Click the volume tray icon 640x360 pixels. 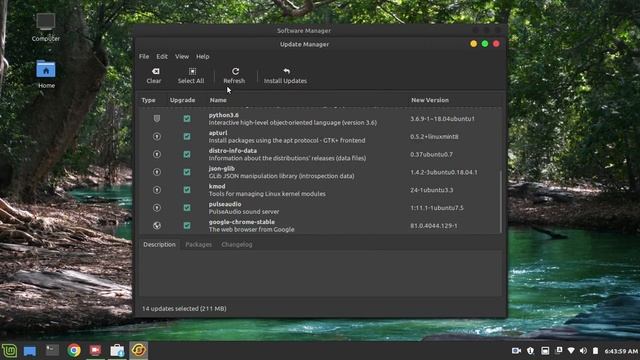tap(583, 351)
